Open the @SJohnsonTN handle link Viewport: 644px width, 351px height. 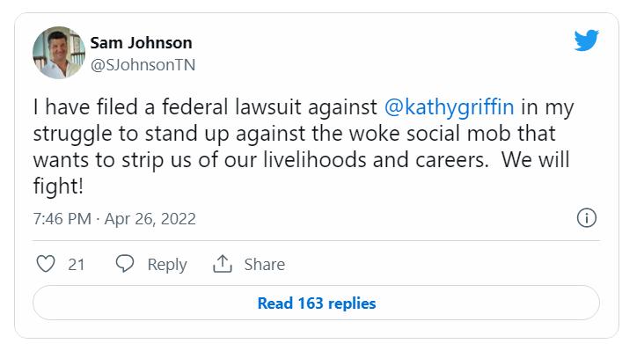(143, 65)
